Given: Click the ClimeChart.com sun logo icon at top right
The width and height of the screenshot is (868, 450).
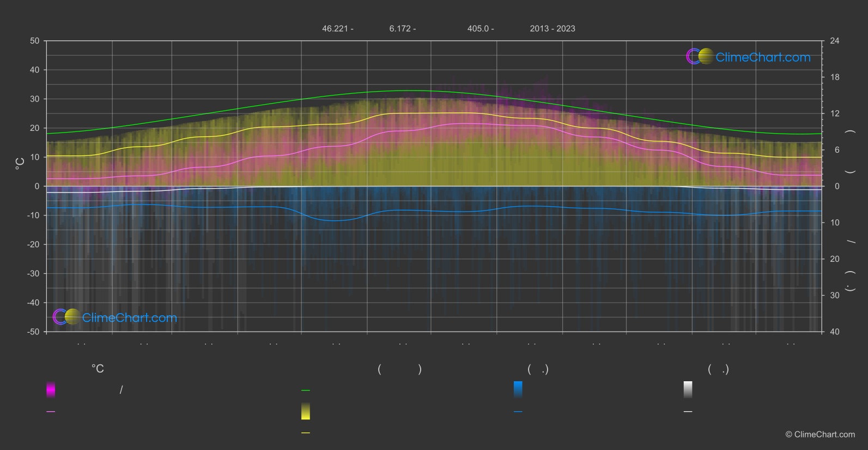Looking at the screenshot, I should tap(700, 56).
